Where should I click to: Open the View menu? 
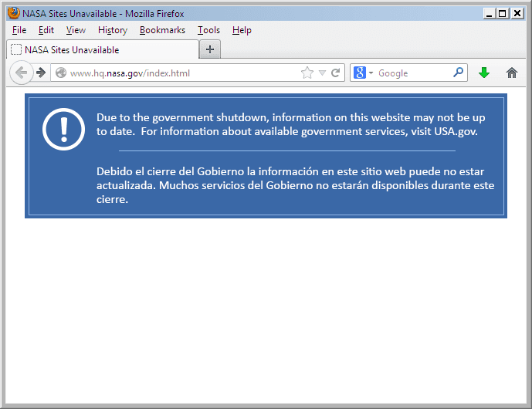(76, 30)
